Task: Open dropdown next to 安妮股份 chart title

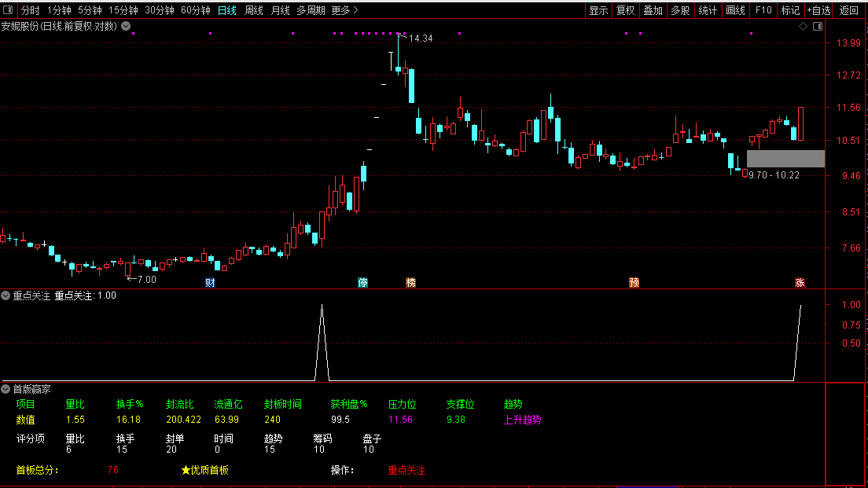Action: [127, 26]
